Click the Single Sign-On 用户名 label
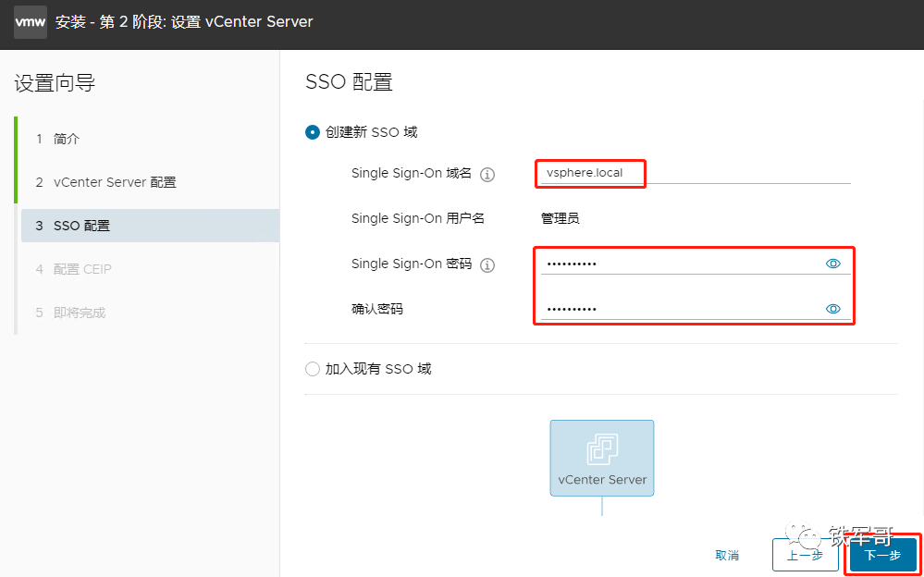The height and width of the screenshot is (577, 924). pyautogui.click(x=418, y=218)
